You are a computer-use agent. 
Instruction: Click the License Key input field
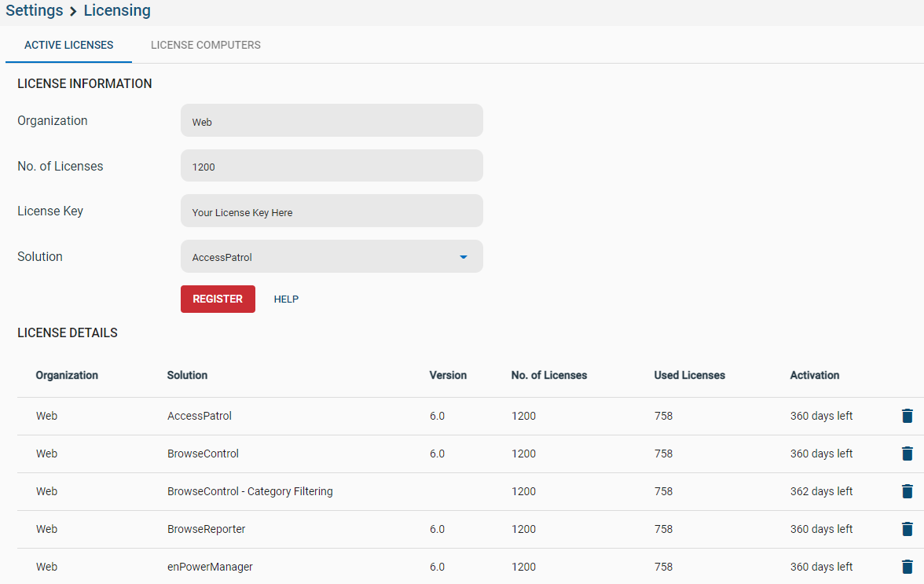332,211
